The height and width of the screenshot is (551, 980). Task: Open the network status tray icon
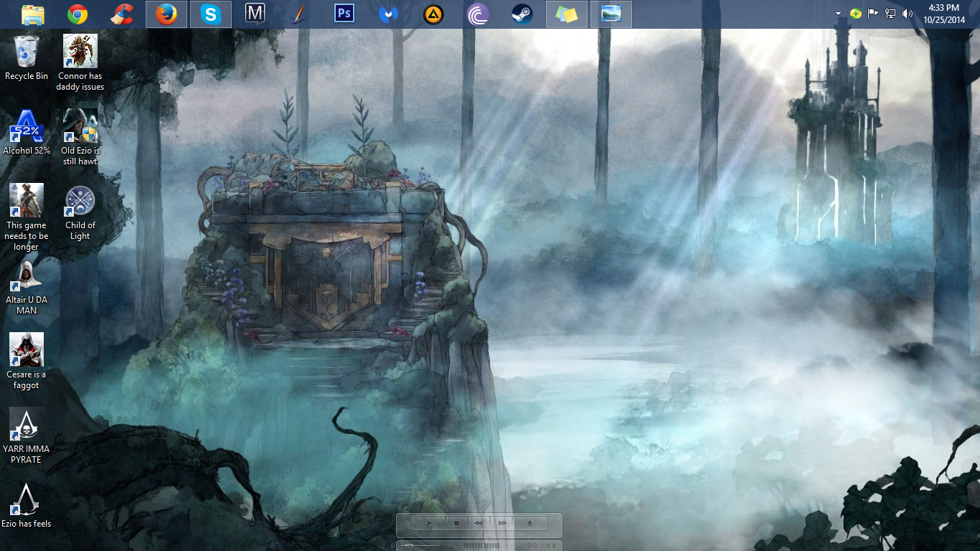click(890, 14)
